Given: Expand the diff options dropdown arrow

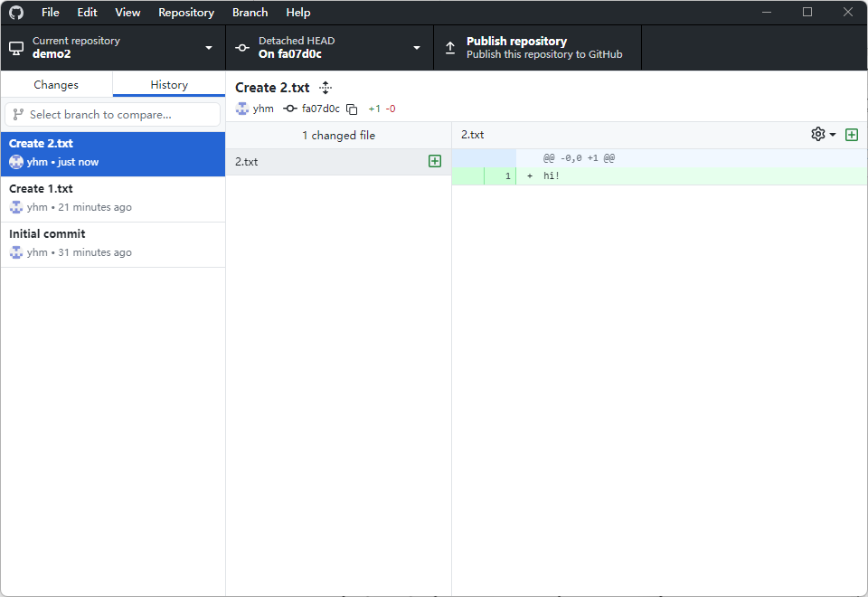Looking at the screenshot, I should (833, 135).
